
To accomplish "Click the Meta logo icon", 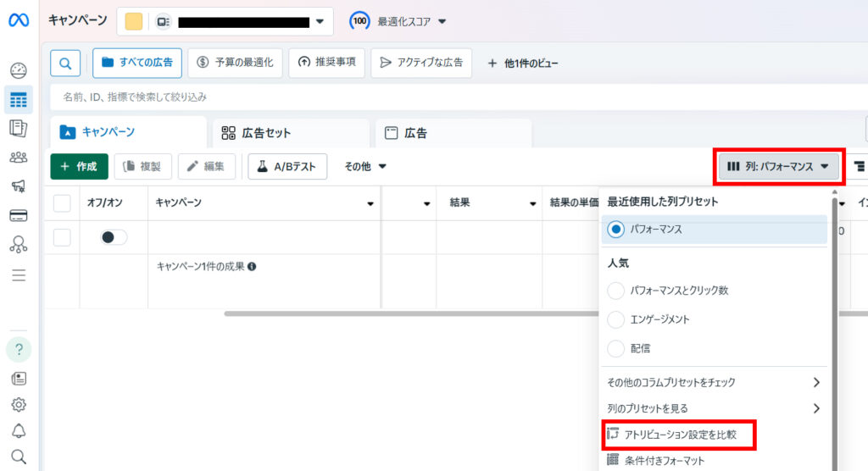I will 19,20.
